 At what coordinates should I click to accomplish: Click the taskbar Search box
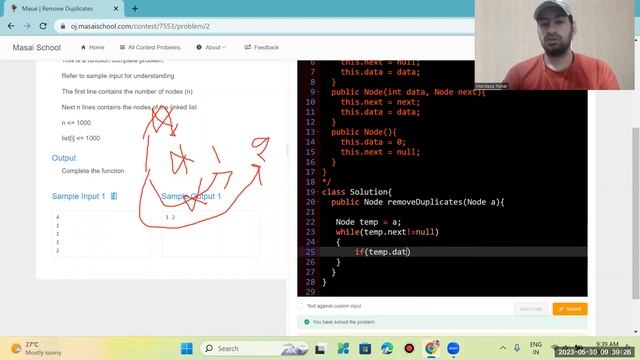coord(254,349)
